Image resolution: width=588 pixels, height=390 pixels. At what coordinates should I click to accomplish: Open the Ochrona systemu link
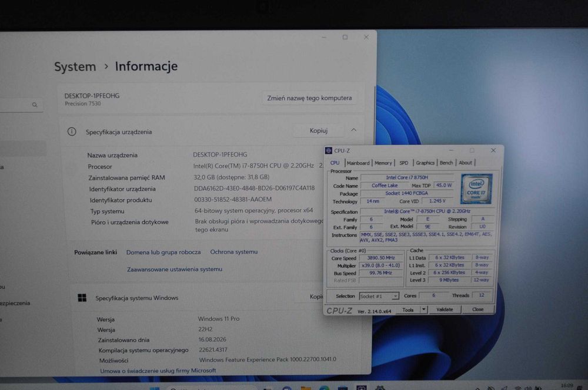pos(234,252)
